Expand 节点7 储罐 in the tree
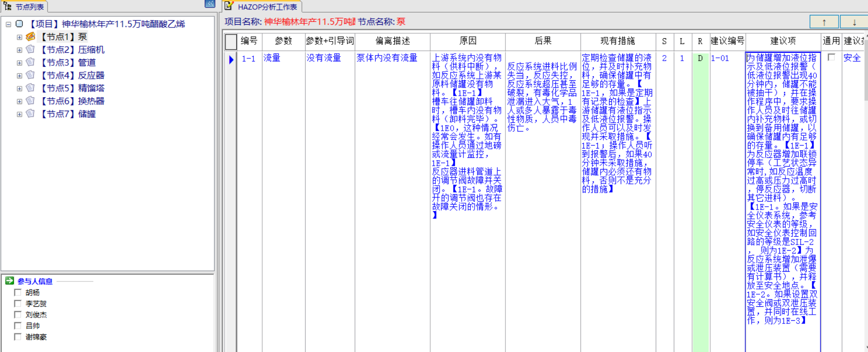The image size is (868, 352). pyautogui.click(x=19, y=114)
